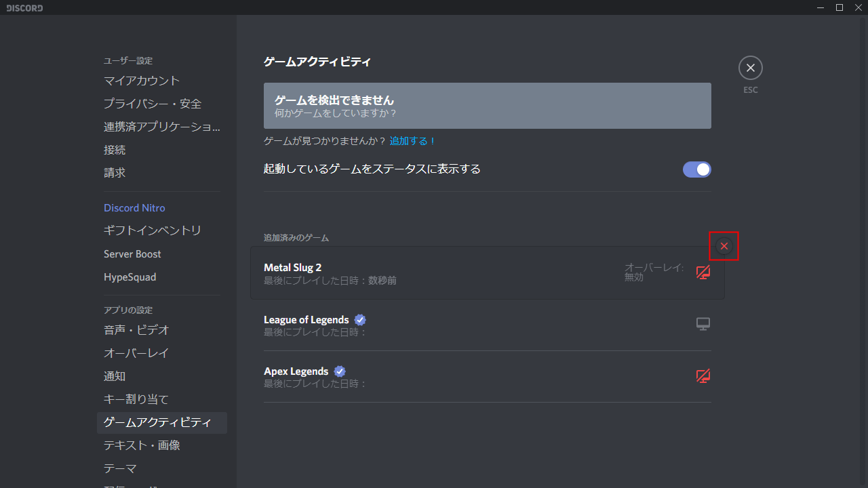This screenshot has width=868, height=488.
Task: Open マイアカウント settings
Action: coord(161,81)
